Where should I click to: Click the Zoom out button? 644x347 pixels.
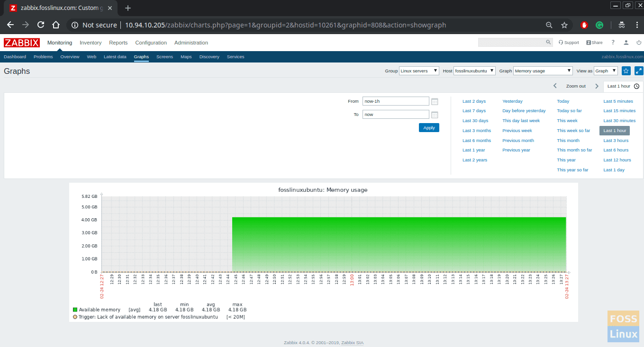[x=576, y=86]
